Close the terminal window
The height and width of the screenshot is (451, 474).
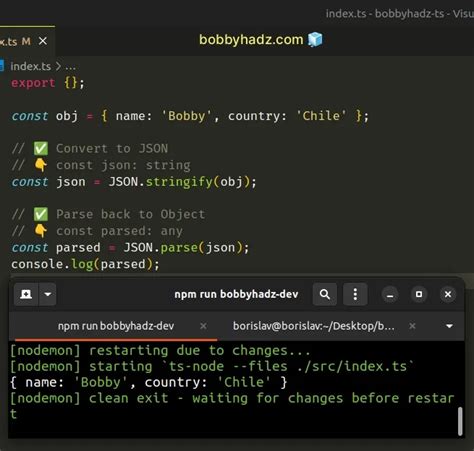click(x=448, y=294)
